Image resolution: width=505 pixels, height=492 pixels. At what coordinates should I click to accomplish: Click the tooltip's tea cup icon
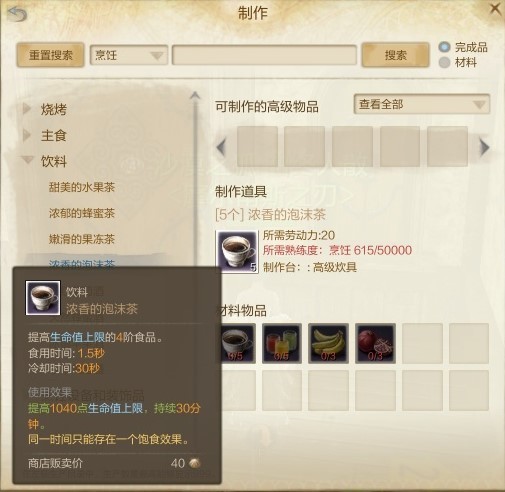(x=43, y=298)
